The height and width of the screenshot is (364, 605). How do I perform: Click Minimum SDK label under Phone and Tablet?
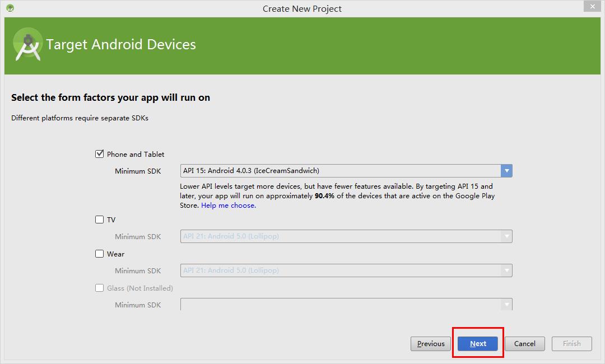click(x=138, y=171)
